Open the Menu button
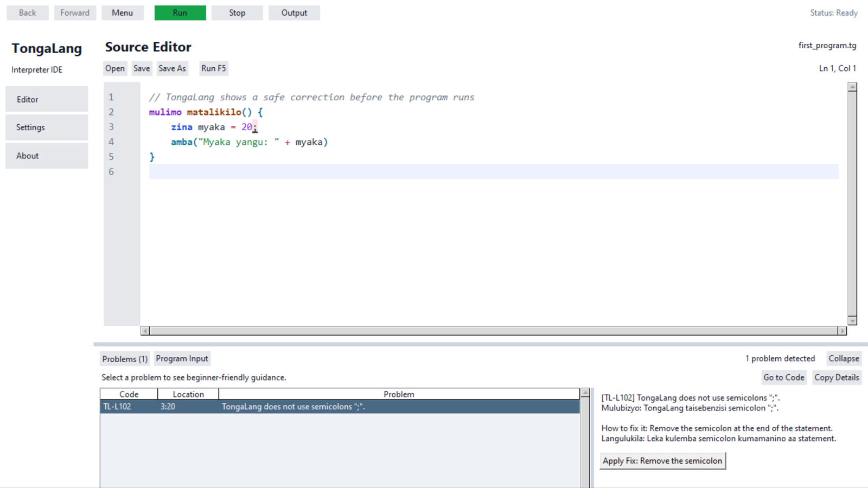Image resolution: width=868 pixels, height=488 pixels. click(x=123, y=13)
